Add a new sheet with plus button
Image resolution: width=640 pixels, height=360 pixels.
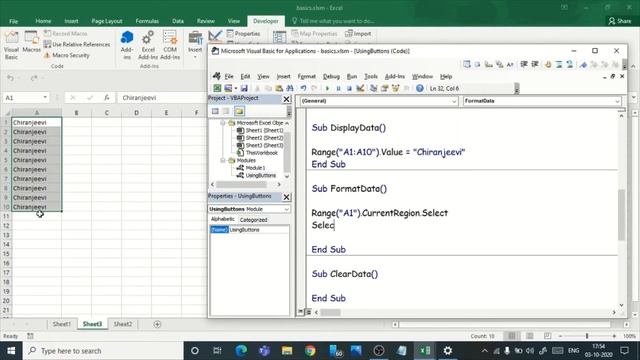point(157,324)
